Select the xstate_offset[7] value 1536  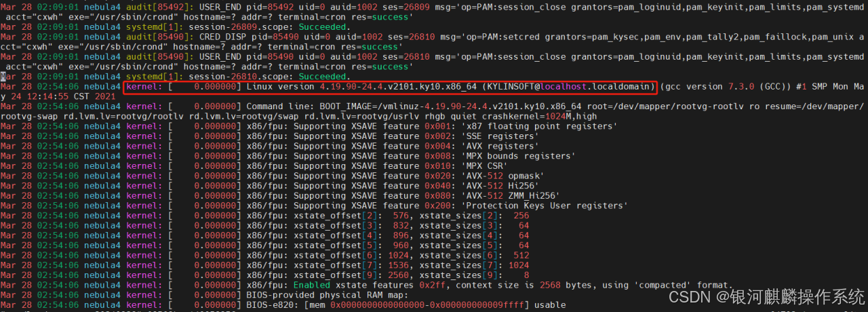pyautogui.click(x=399, y=265)
